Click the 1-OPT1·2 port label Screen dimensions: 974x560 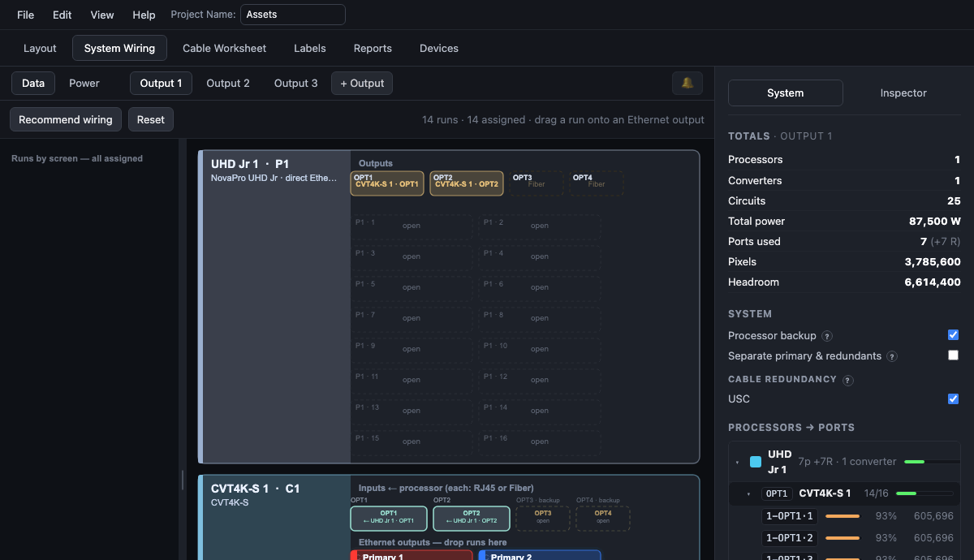point(790,537)
